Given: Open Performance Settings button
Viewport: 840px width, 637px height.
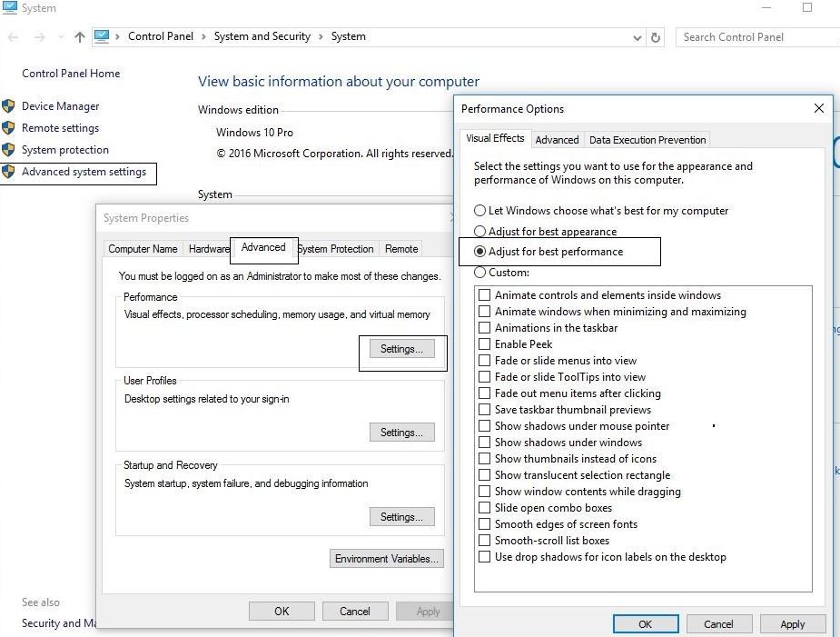Looking at the screenshot, I should click(401, 349).
